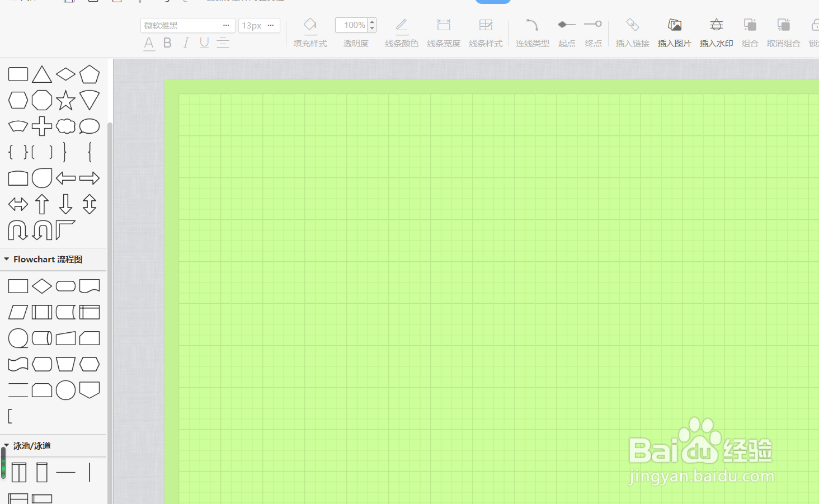Open the fill style (填充样式) tool
Viewport: 819px width, 504px height.
(x=310, y=32)
